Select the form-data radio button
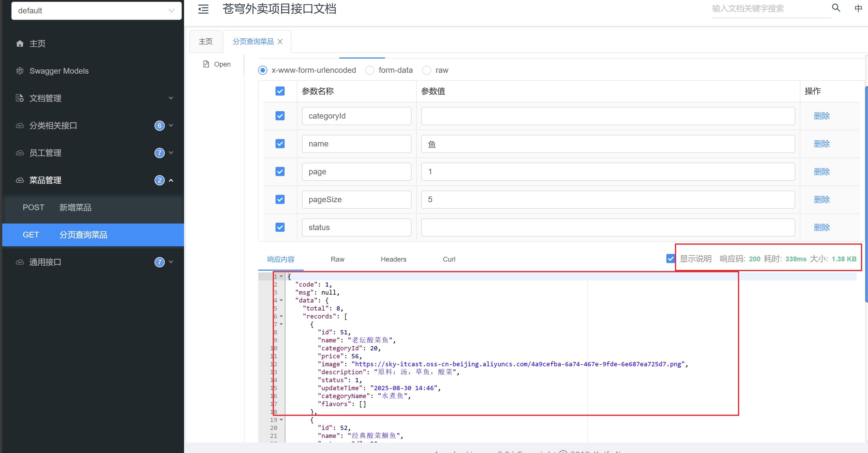The width and height of the screenshot is (868, 453). [x=370, y=70]
